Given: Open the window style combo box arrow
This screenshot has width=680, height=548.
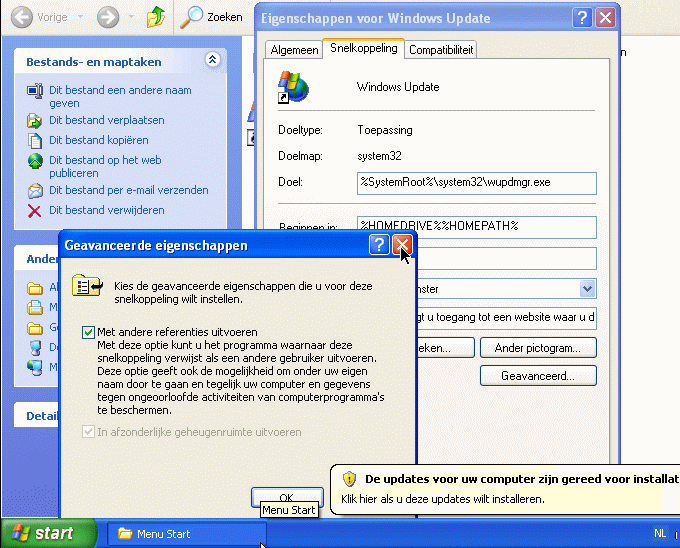Looking at the screenshot, I should point(587,289).
